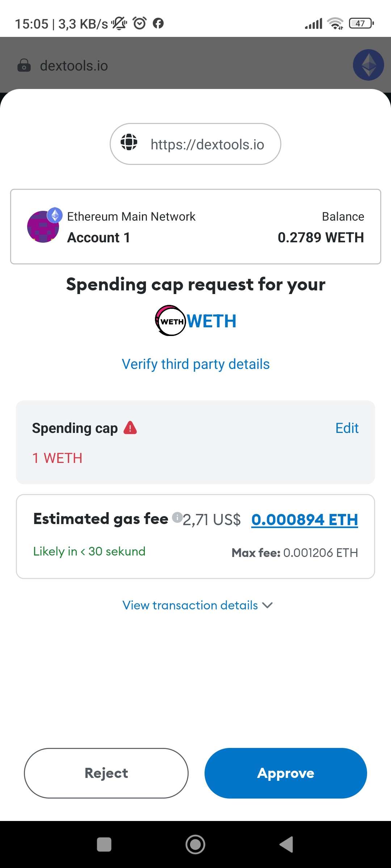
Task: Open the 0.000894 ETH gas fee link
Action: [x=304, y=520]
